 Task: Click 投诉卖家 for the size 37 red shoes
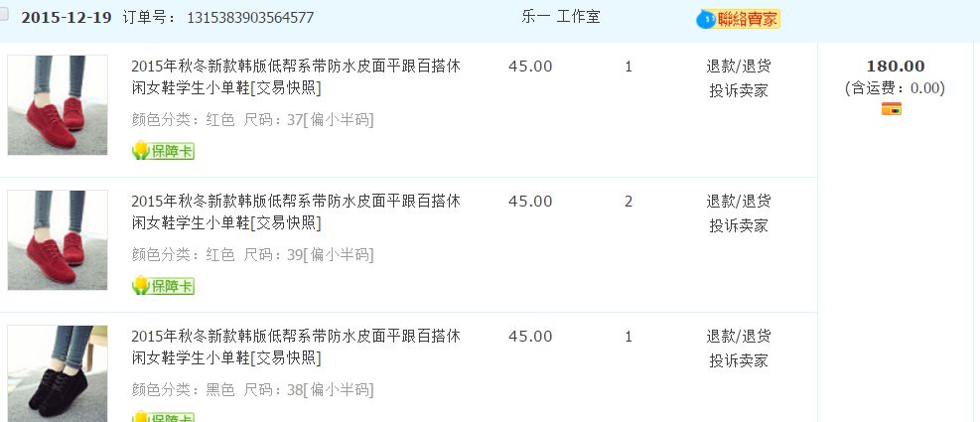tap(738, 90)
